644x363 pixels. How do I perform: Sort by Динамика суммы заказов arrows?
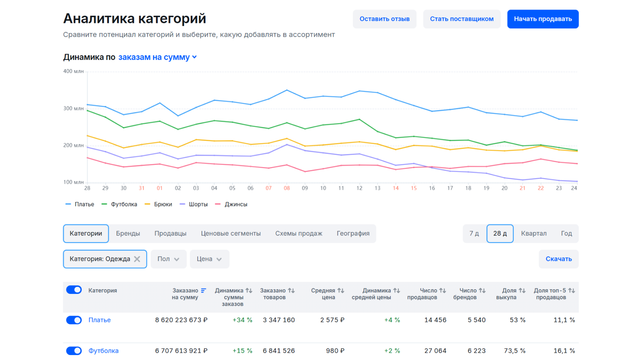(x=249, y=291)
